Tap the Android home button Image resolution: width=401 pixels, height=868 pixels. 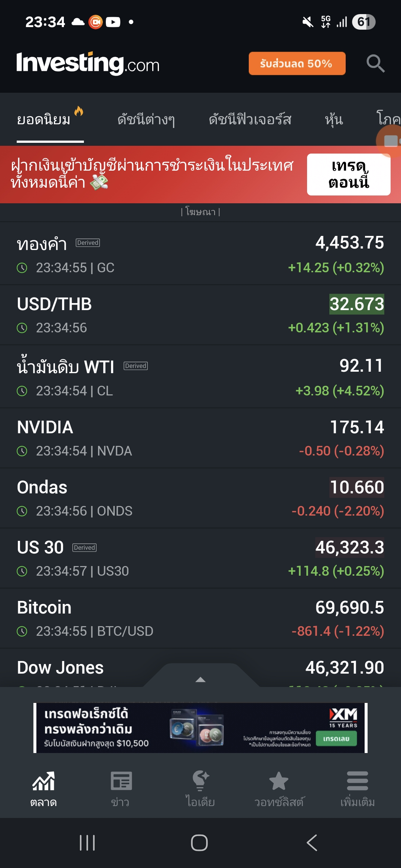click(199, 843)
